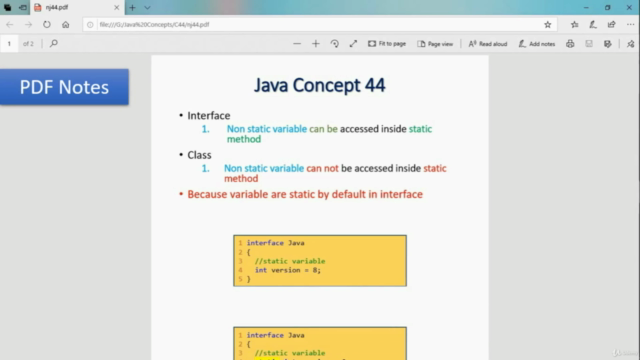Go back to previous page

(x=10, y=24)
